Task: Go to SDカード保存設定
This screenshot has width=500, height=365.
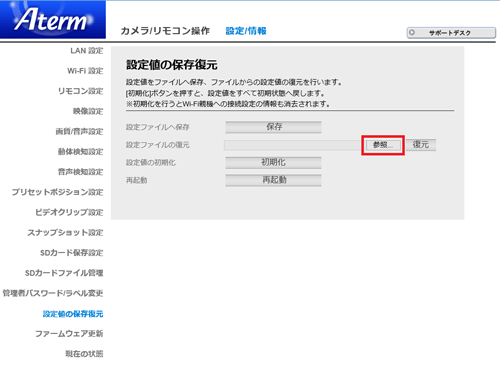Action: [x=72, y=253]
